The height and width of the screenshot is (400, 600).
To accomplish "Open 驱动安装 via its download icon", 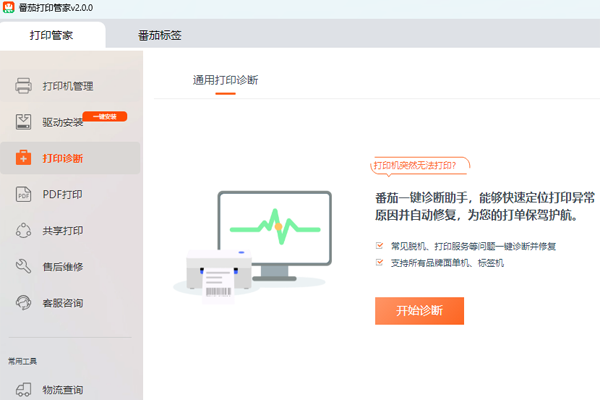I will (x=24, y=122).
